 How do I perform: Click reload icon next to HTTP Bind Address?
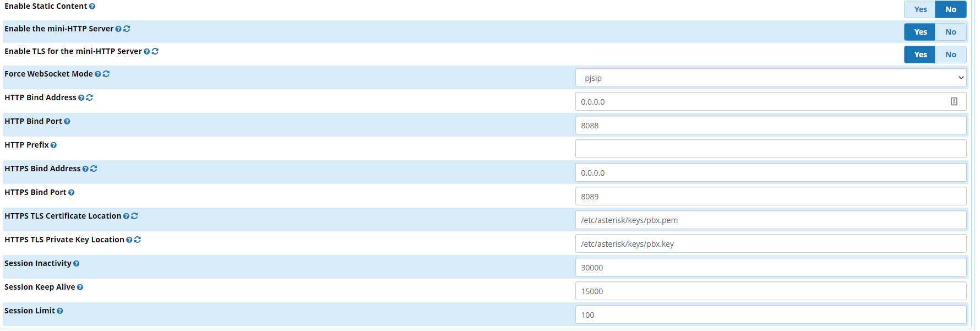(x=90, y=97)
